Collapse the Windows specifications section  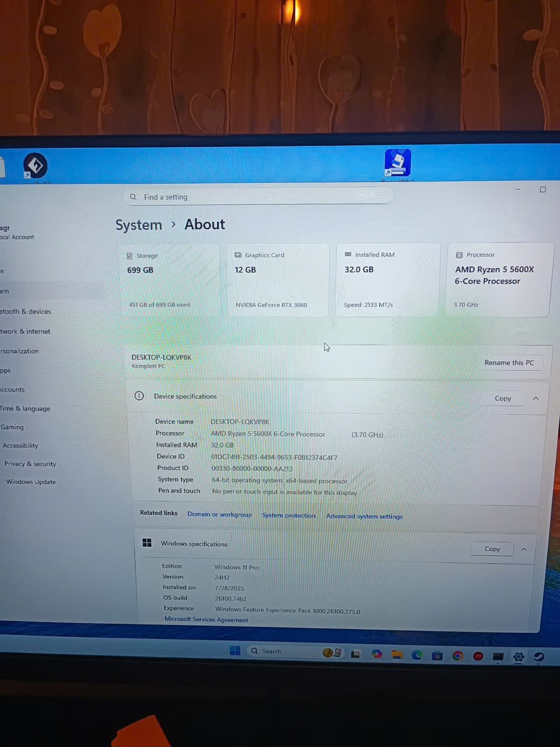[x=523, y=549]
